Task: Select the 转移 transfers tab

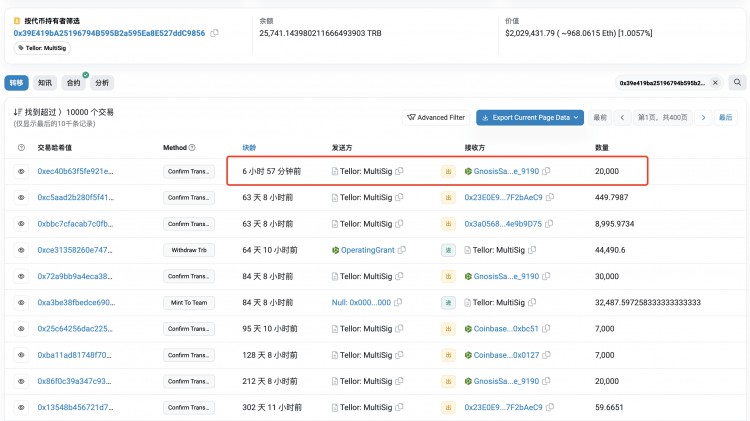Action: [16, 83]
